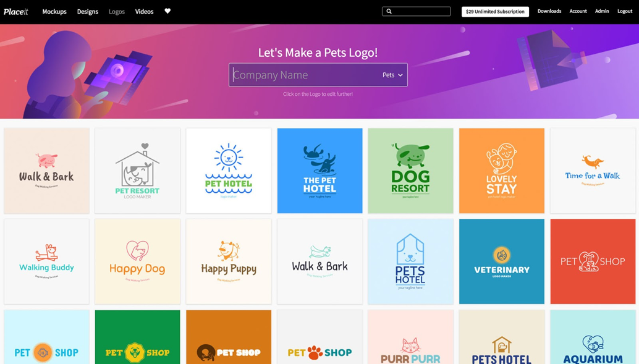
Task: Click the heart favorites icon in navbar
Action: tap(167, 11)
